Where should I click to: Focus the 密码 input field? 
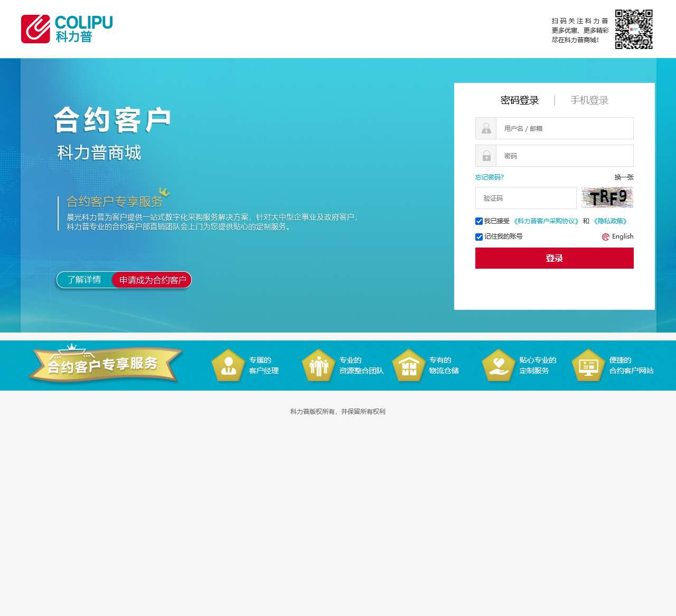tap(565, 156)
